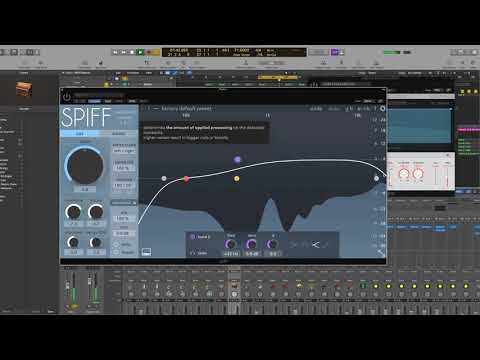
Task: Click the resize handle at Spiff's bottom-right corner
Action: pyautogui.click(x=381, y=253)
